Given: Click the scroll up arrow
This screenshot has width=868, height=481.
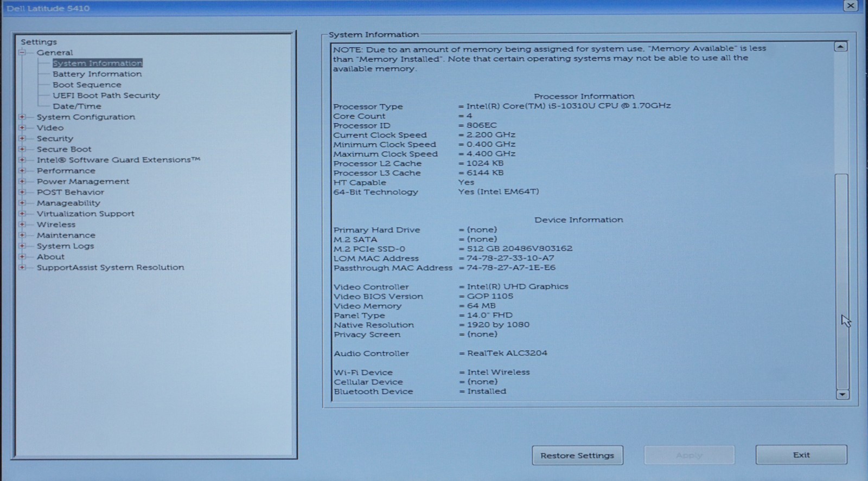Looking at the screenshot, I should click(840, 47).
